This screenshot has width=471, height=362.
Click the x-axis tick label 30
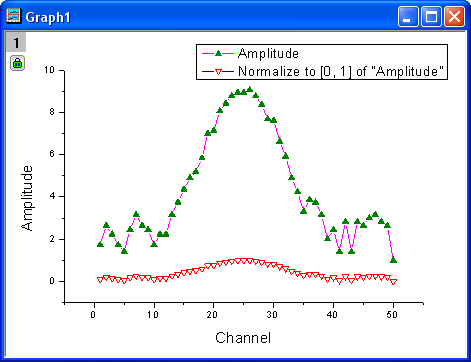coord(273,314)
